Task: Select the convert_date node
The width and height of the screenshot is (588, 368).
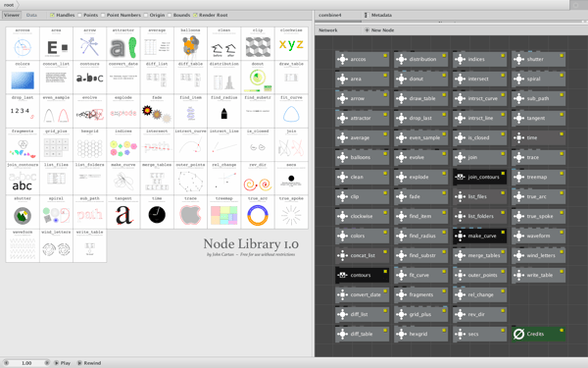Action: (x=362, y=294)
